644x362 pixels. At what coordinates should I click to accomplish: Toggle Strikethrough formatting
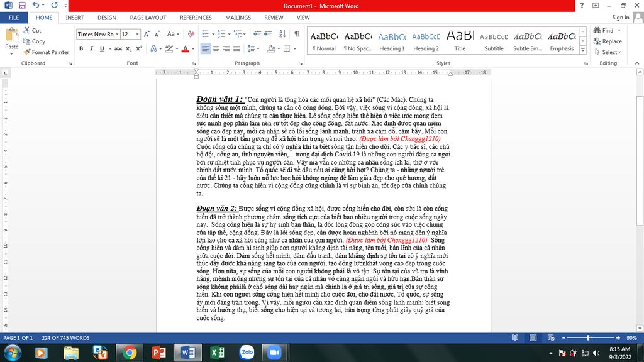pos(118,48)
